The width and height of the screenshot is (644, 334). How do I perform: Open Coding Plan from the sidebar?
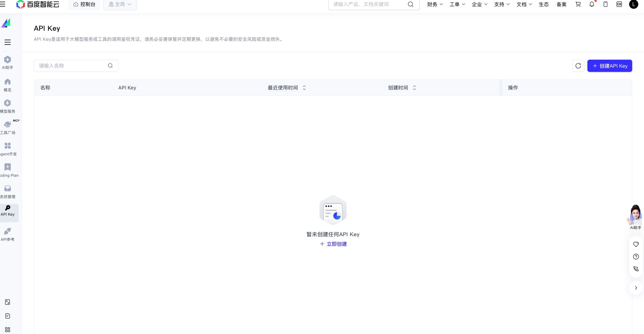(x=7, y=170)
